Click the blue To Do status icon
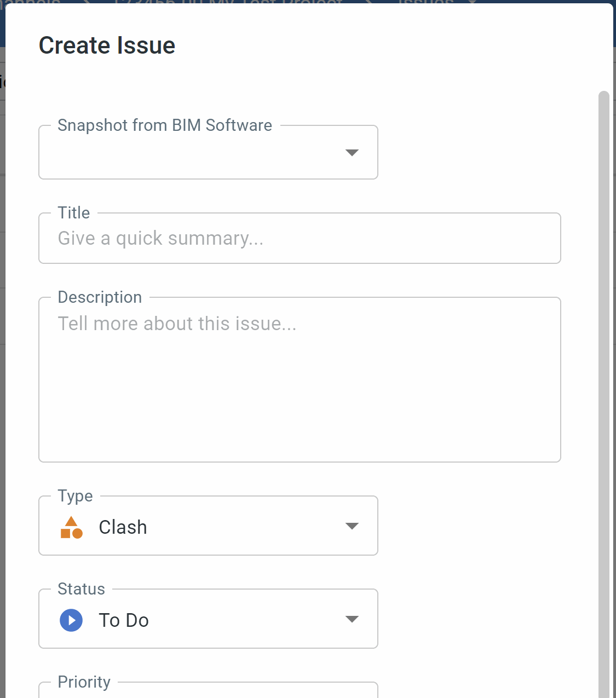The height and width of the screenshot is (698, 616). click(71, 620)
